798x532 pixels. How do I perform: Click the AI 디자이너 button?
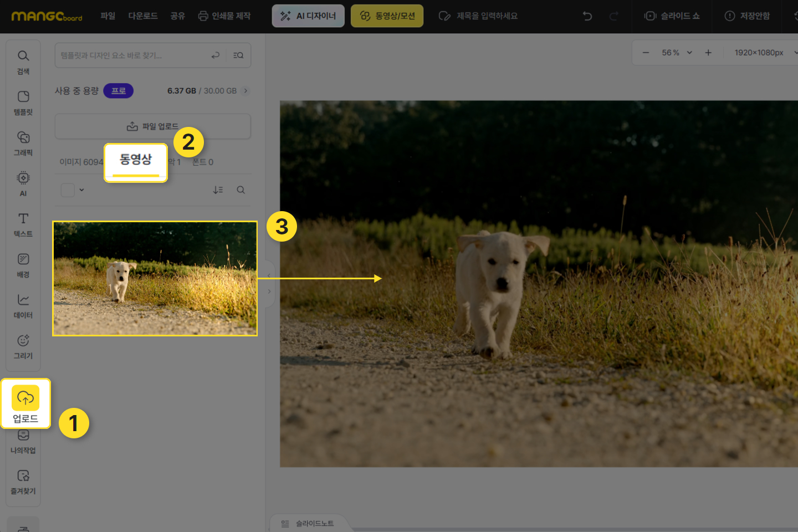click(308, 16)
